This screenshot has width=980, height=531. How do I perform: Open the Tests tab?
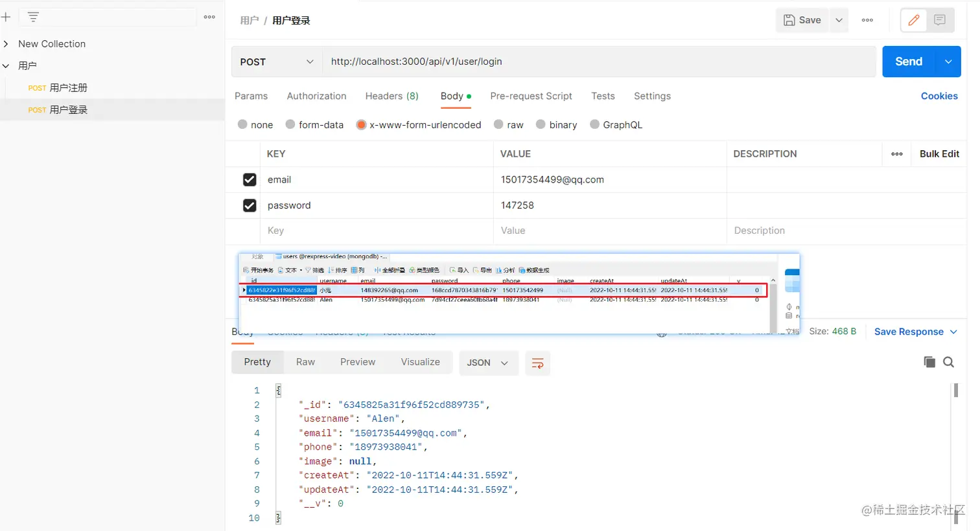603,96
